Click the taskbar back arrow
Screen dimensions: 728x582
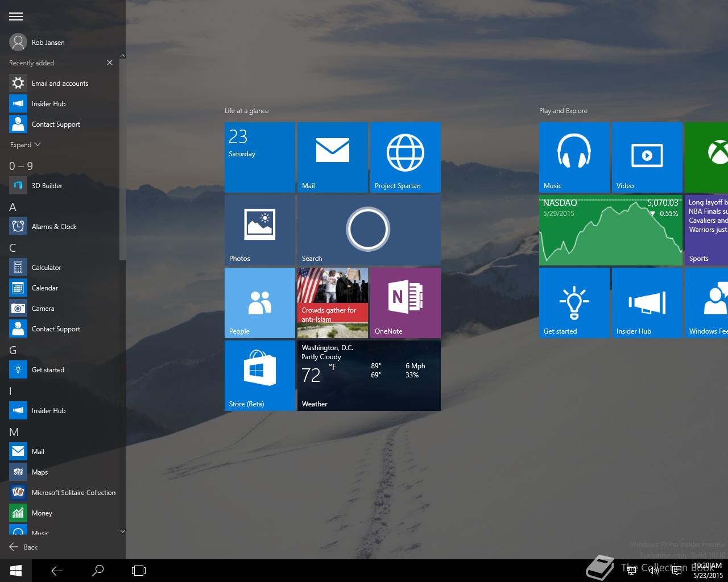[57, 571]
